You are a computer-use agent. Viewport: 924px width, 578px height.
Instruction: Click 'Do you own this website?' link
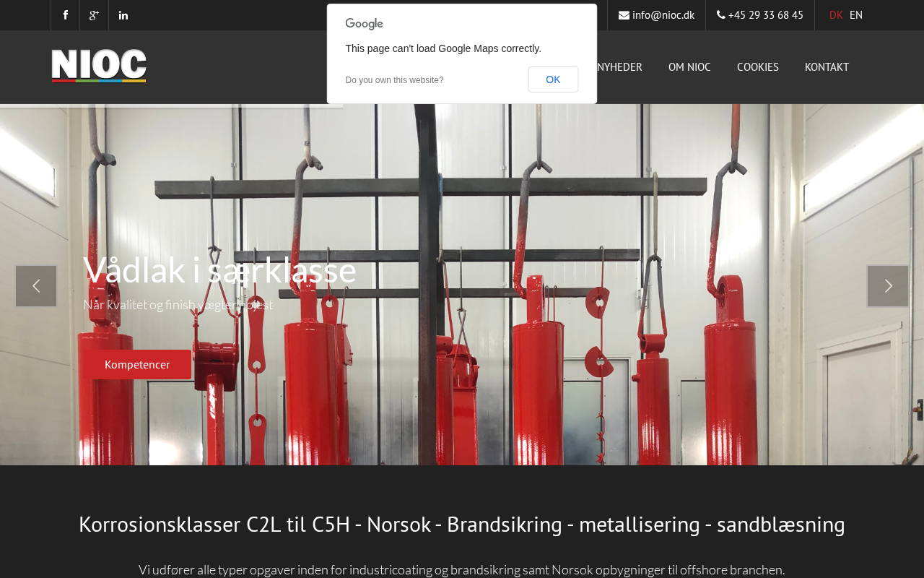pyautogui.click(x=394, y=80)
